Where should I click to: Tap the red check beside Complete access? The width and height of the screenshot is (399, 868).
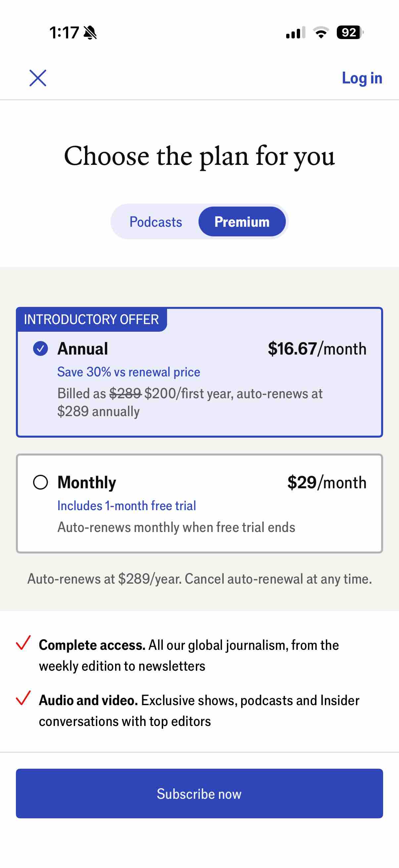pos(23,643)
